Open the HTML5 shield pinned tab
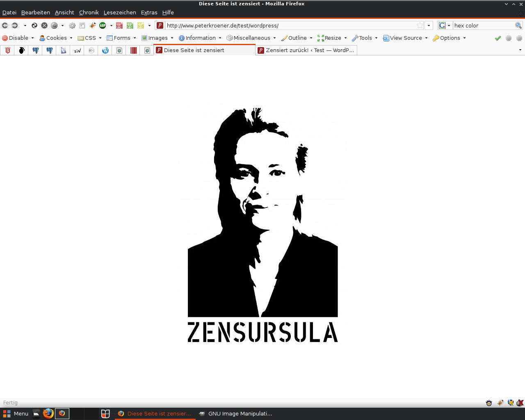The width and height of the screenshot is (525, 420). [x=8, y=50]
